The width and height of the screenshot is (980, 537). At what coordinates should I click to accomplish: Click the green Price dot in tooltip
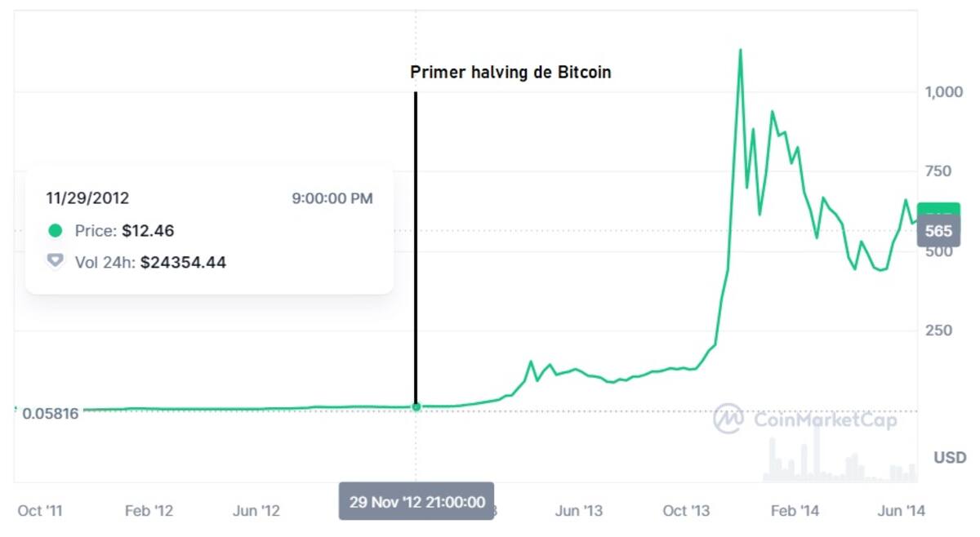point(55,231)
